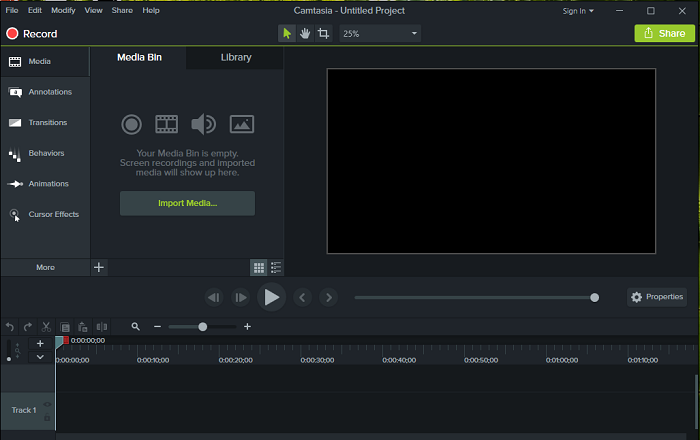Open the Modify menu
The image size is (700, 440).
click(x=63, y=10)
